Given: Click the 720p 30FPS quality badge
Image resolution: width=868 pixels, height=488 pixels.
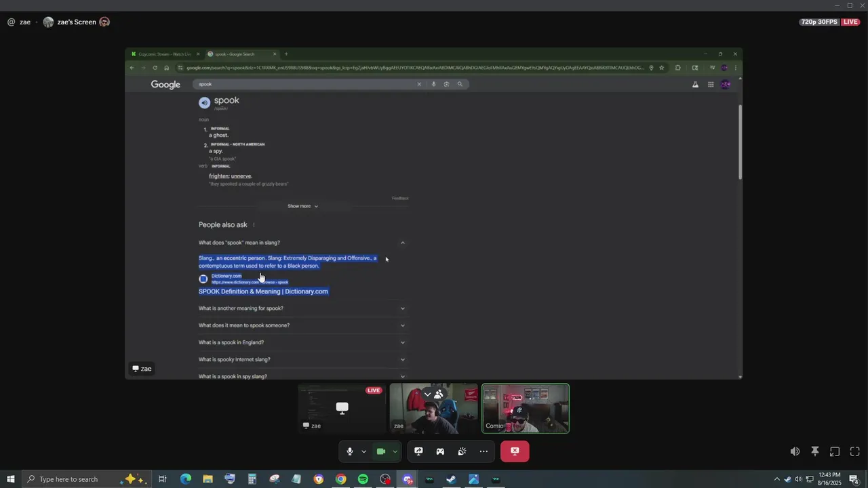Looking at the screenshot, I should (819, 22).
